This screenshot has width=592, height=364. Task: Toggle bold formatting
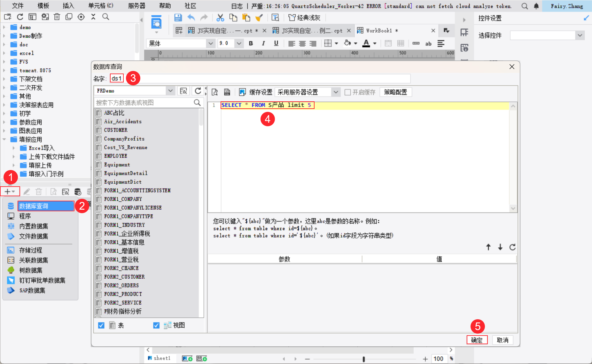251,43
